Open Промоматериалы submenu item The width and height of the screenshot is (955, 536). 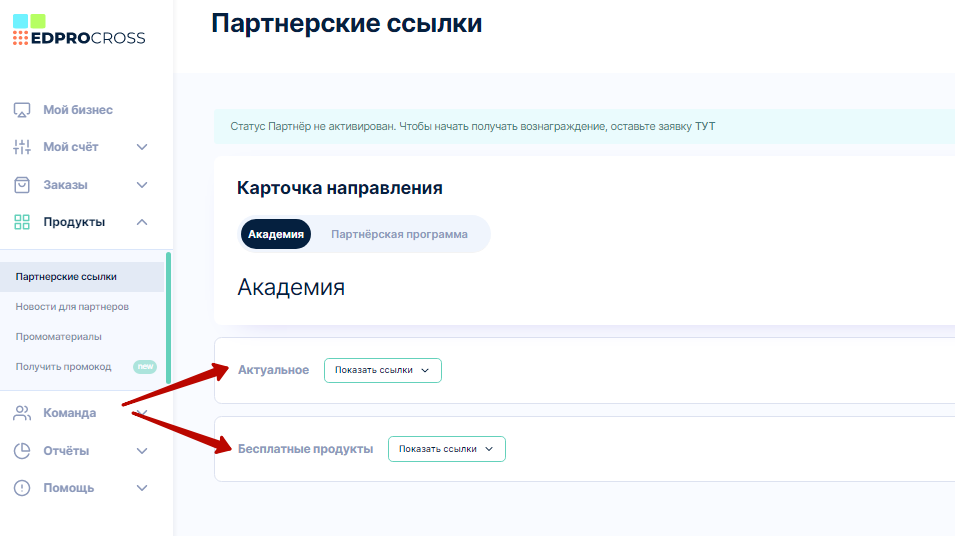click(x=58, y=336)
